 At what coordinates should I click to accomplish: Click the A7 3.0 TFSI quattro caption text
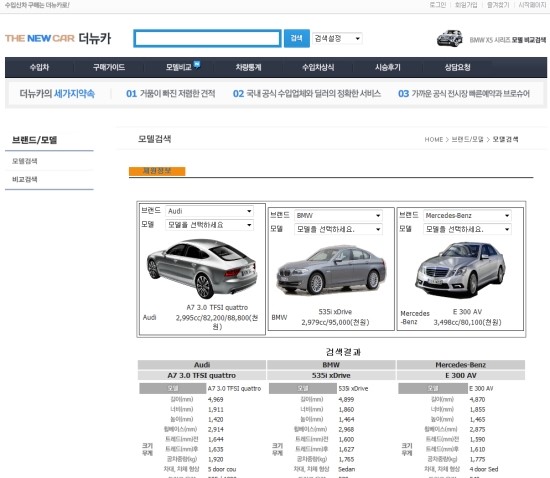217,308
